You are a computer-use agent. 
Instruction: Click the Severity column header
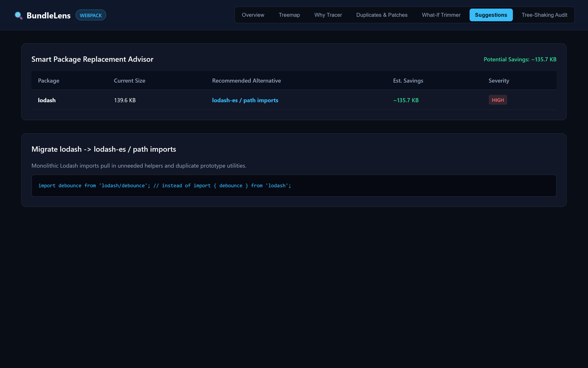click(499, 81)
